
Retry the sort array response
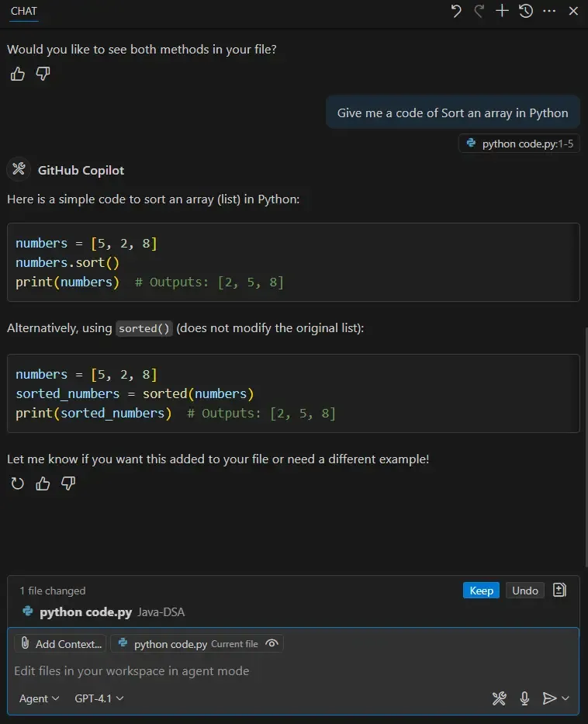coord(18,483)
